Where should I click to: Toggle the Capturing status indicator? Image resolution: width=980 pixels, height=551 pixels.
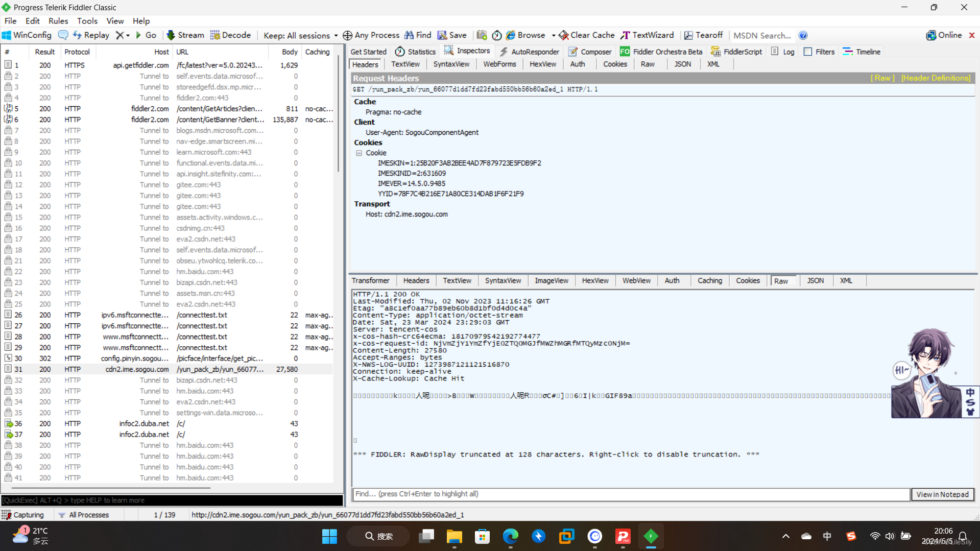(23, 515)
